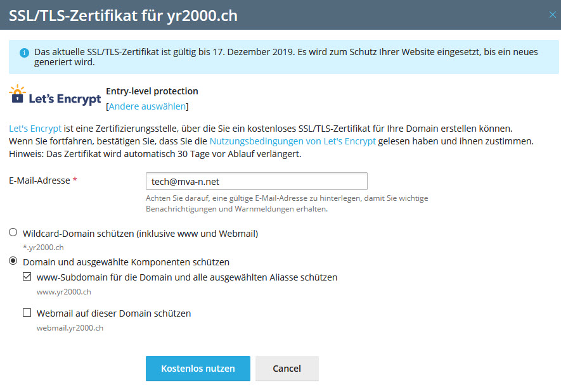This screenshot has width=561, height=392.
Task: Select 'Domain und ausgewählte Komponenten schützen' radio
Action: pos(13,261)
